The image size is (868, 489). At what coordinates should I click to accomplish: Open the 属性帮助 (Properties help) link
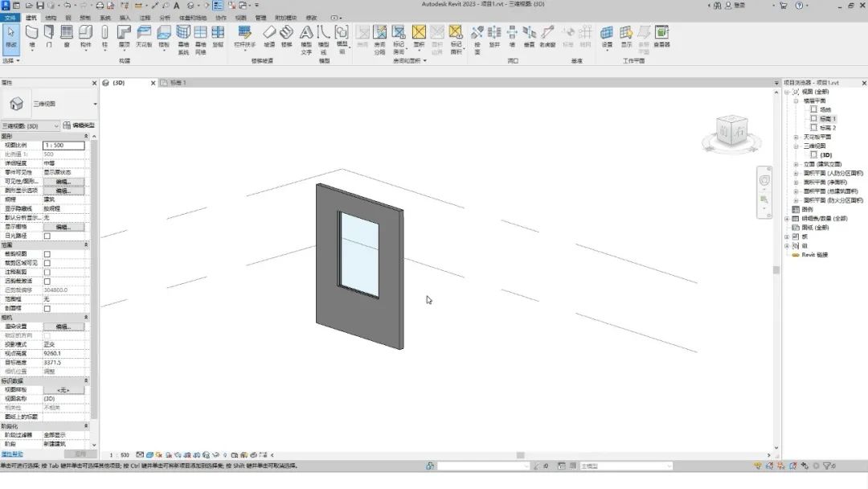11,454
